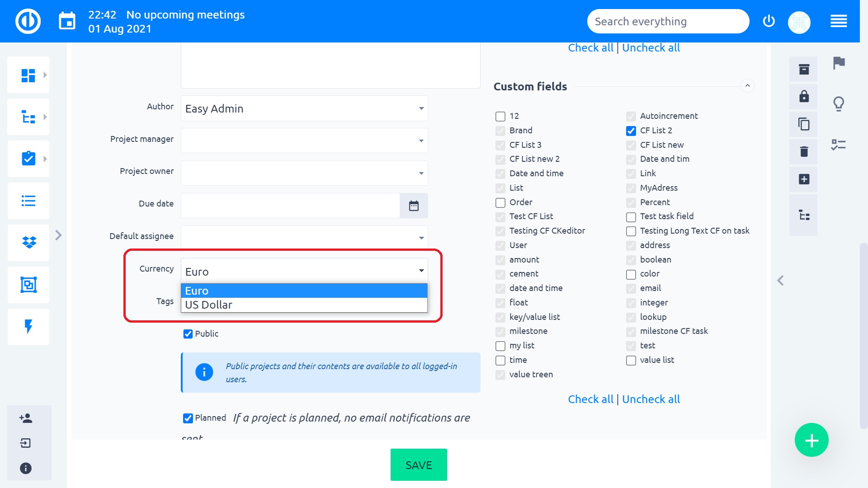The width and height of the screenshot is (868, 488).
Task: Click the lightbulb icon
Action: 839,103
